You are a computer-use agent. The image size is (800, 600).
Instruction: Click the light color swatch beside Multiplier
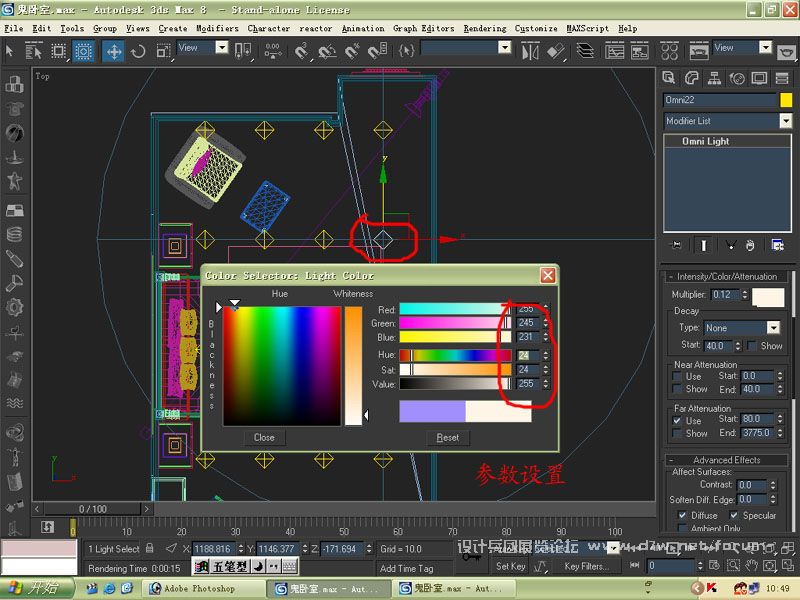pyautogui.click(x=768, y=297)
